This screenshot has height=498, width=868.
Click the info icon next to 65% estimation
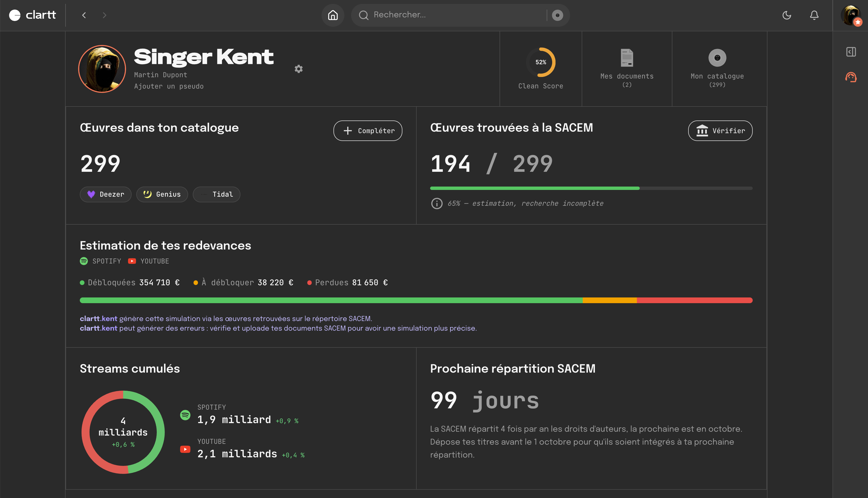(x=437, y=203)
